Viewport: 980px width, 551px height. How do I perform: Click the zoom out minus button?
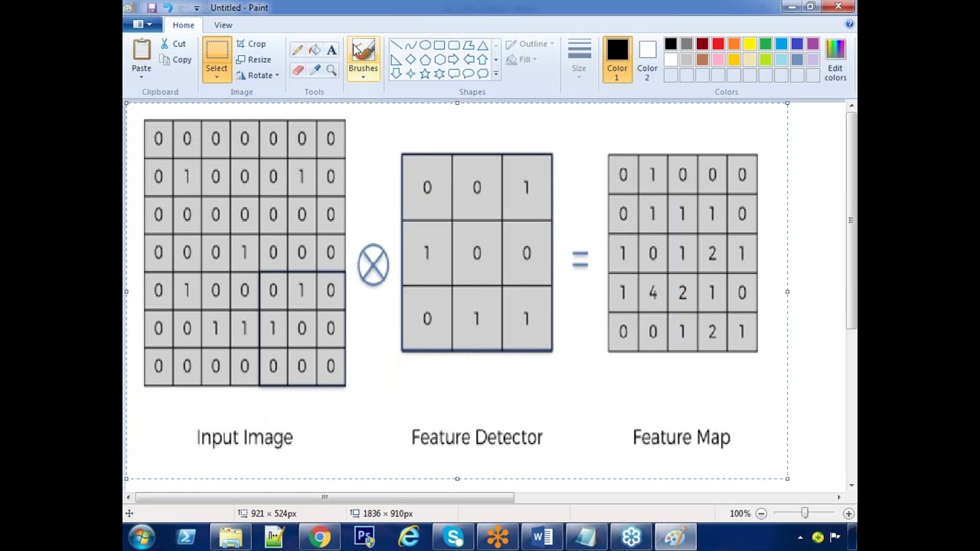pyautogui.click(x=761, y=514)
